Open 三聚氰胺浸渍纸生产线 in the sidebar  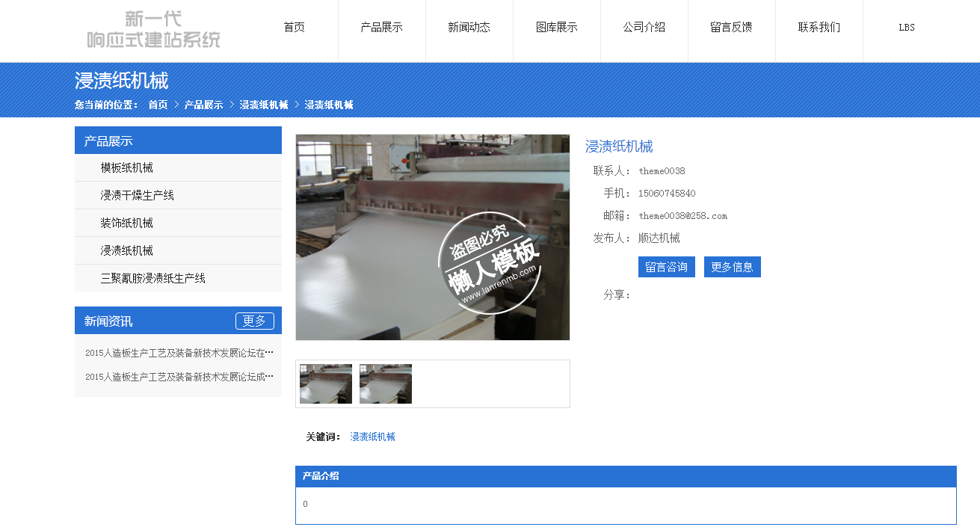[x=178, y=279]
